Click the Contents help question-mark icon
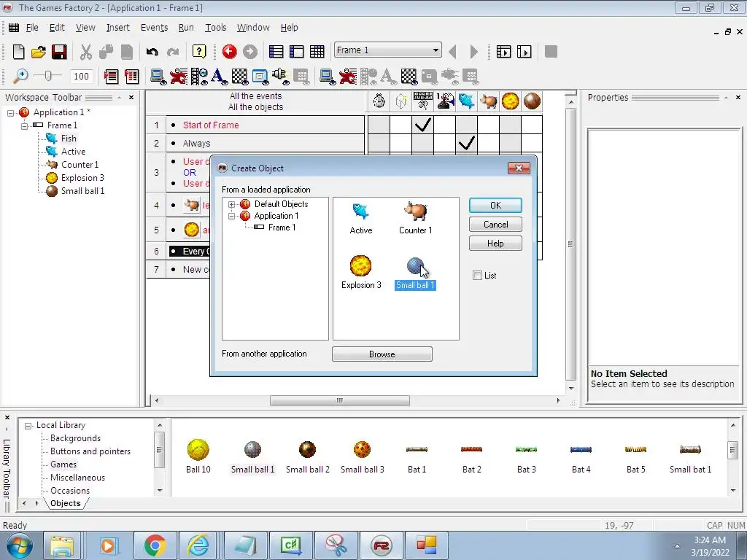Viewport: 747px width, 560px height. click(199, 52)
